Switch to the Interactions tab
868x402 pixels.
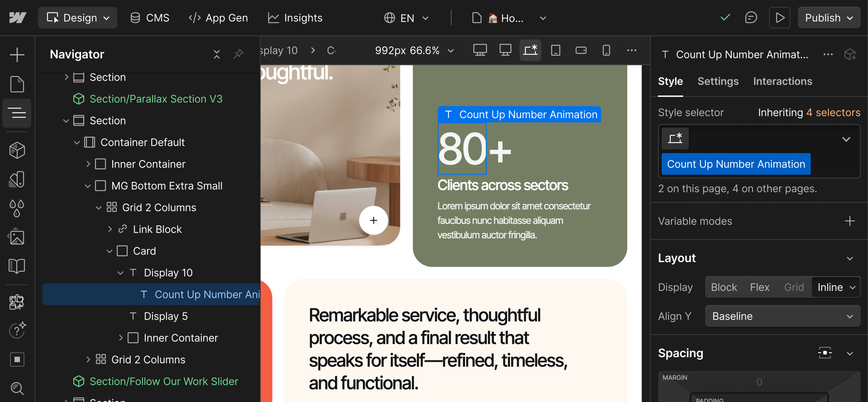[783, 81]
